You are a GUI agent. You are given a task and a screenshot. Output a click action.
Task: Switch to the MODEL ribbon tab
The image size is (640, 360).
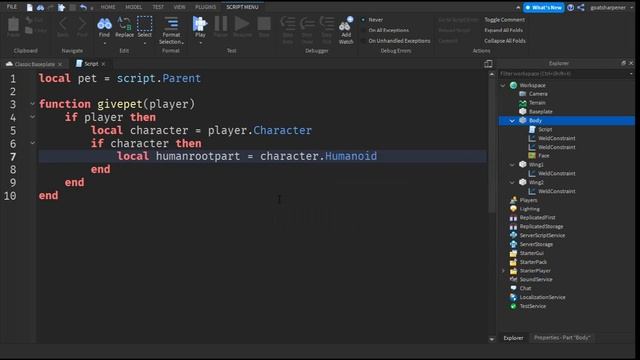pyautogui.click(x=133, y=7)
